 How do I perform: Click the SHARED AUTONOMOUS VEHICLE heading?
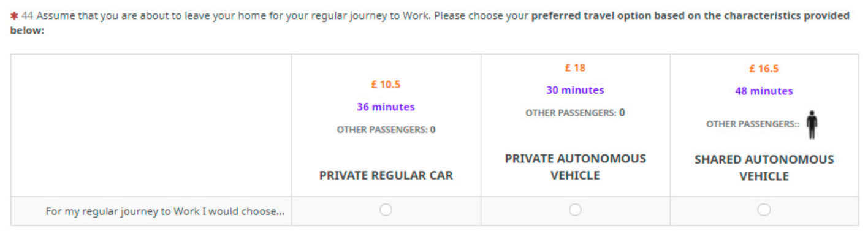point(764,168)
